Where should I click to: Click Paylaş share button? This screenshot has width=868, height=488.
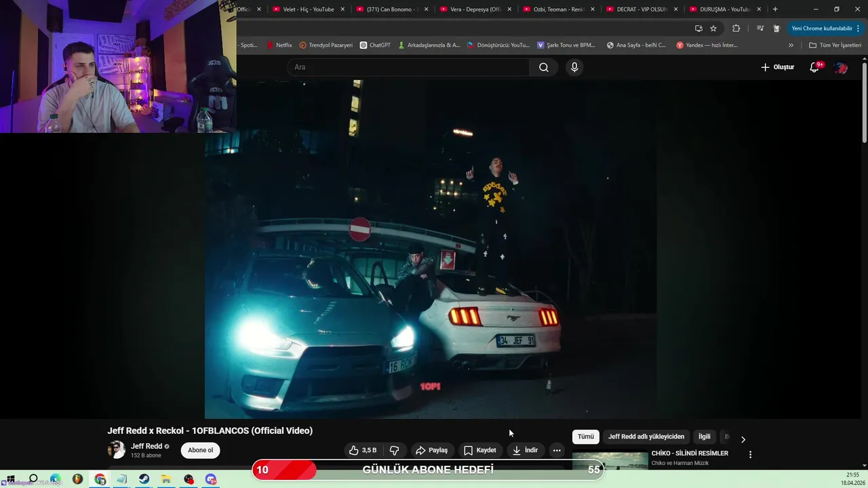[431, 450]
